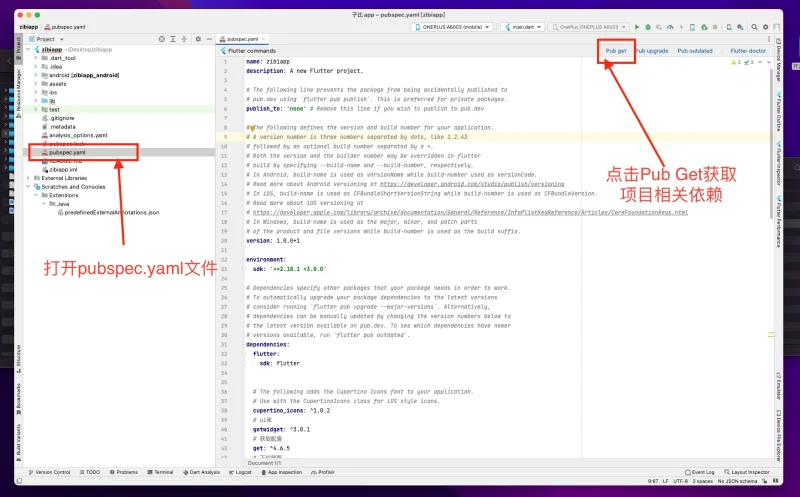The width and height of the screenshot is (800, 497).
Task: Open the Layout Inspector
Action: pyautogui.click(x=747, y=472)
